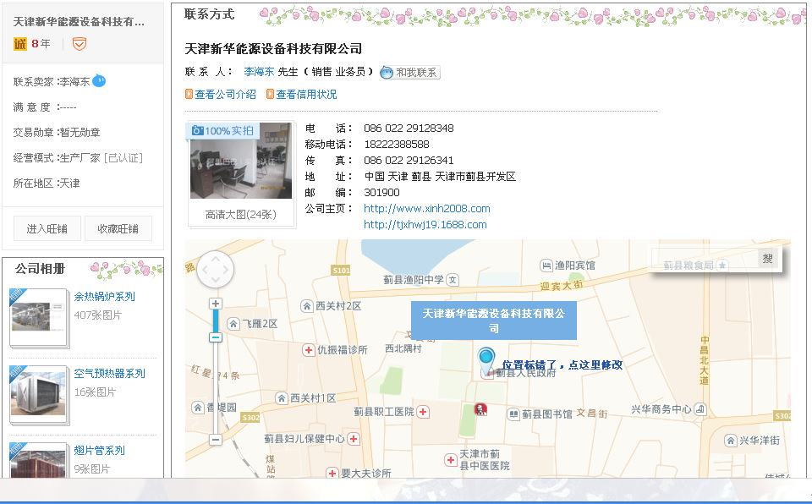This screenshot has width=812, height=504.
Task: Click the 要大夫诊所 clinic icon
Action: tap(332, 473)
